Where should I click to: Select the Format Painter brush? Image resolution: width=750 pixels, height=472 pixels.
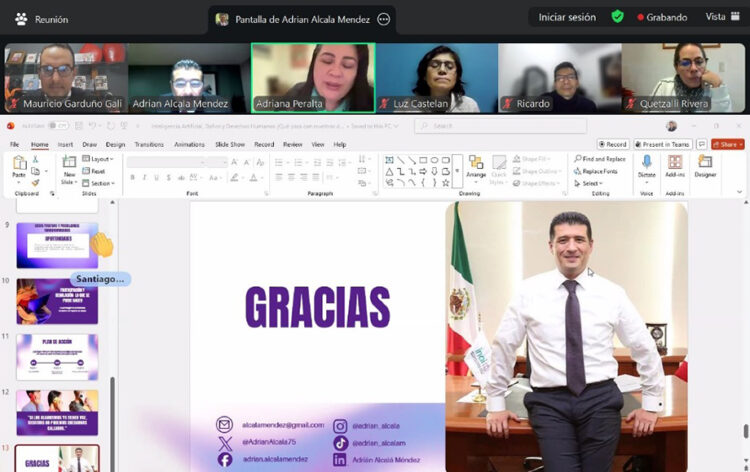[35, 183]
